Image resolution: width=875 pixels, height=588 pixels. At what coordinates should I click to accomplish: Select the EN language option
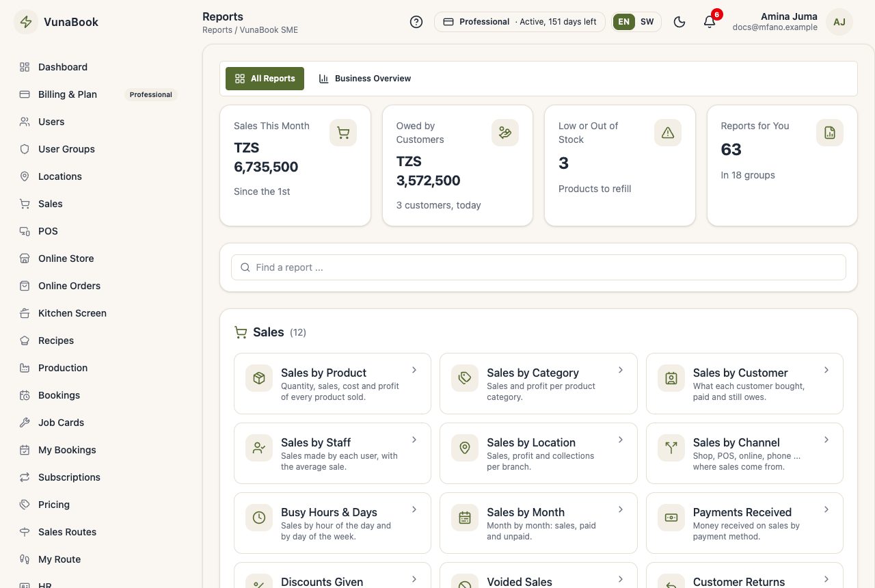624,22
